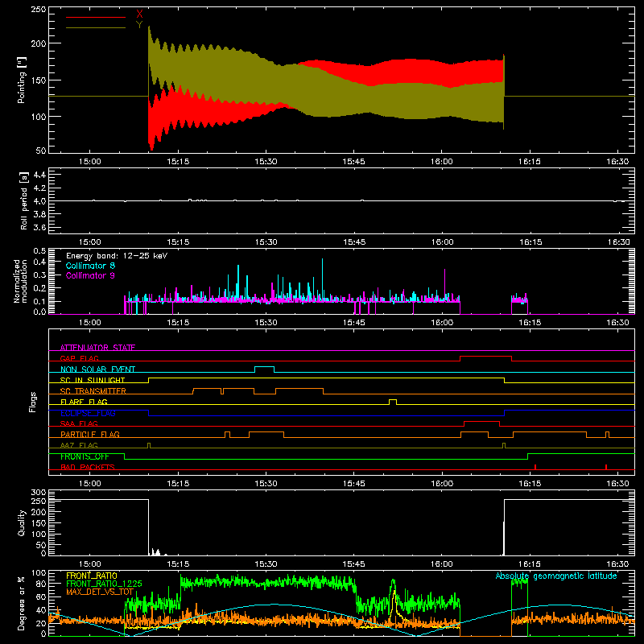Click the GAP_FLAG label

tap(80, 358)
